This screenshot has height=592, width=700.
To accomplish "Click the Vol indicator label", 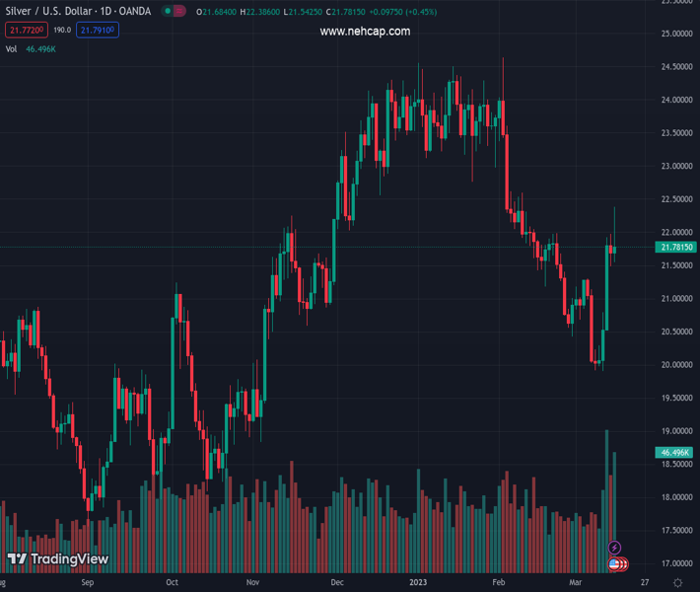I will (x=11, y=48).
